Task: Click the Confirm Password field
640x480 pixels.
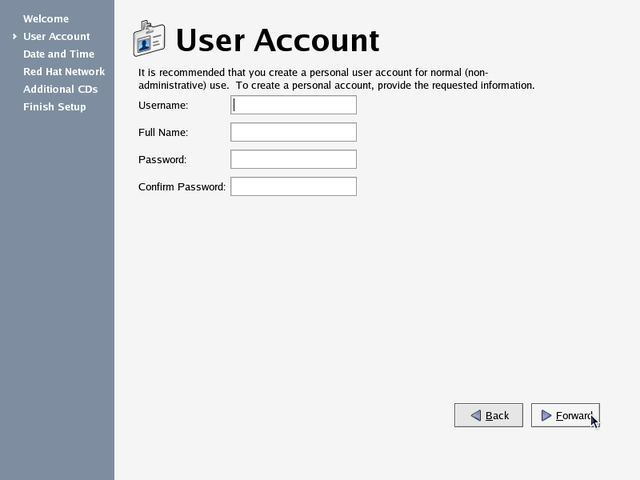Action: pyautogui.click(x=293, y=187)
